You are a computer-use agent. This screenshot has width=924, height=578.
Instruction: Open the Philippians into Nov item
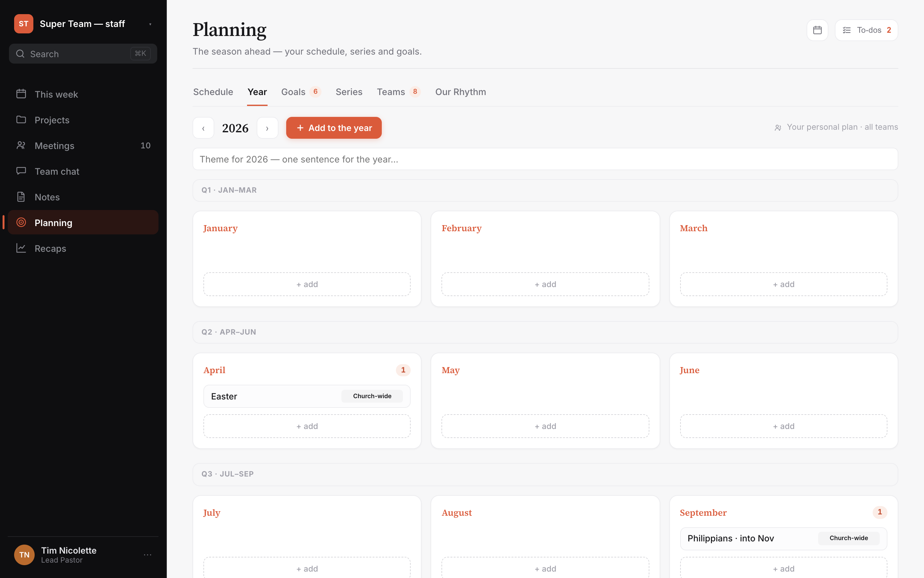[783, 539]
